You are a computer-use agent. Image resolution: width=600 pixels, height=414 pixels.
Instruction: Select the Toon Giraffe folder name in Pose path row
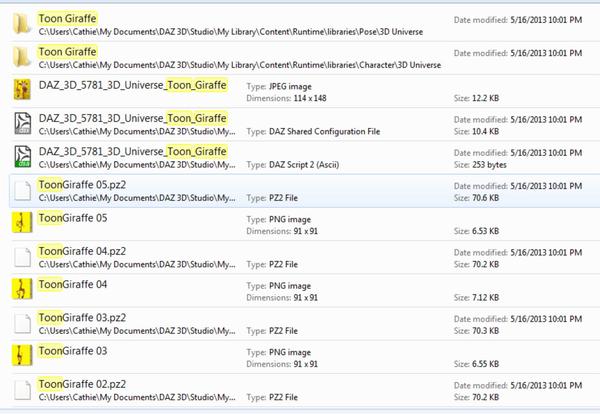(67, 18)
